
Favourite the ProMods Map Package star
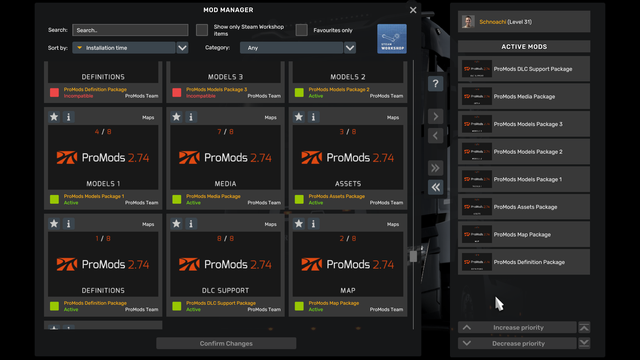299,224
